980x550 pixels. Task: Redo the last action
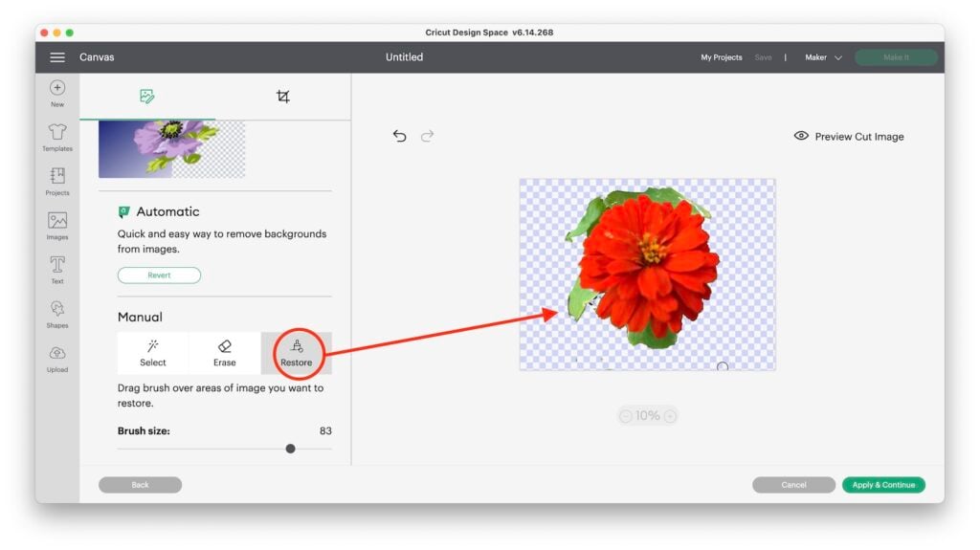(x=428, y=136)
